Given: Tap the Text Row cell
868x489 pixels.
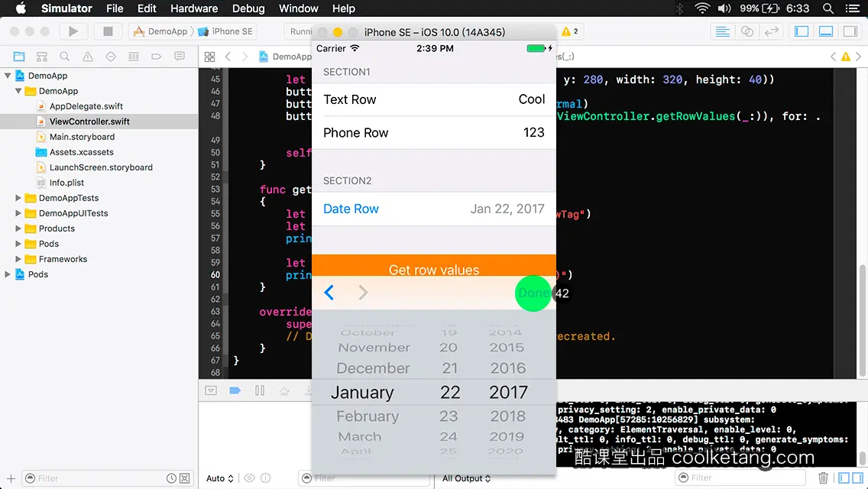Looking at the screenshot, I should click(x=433, y=99).
